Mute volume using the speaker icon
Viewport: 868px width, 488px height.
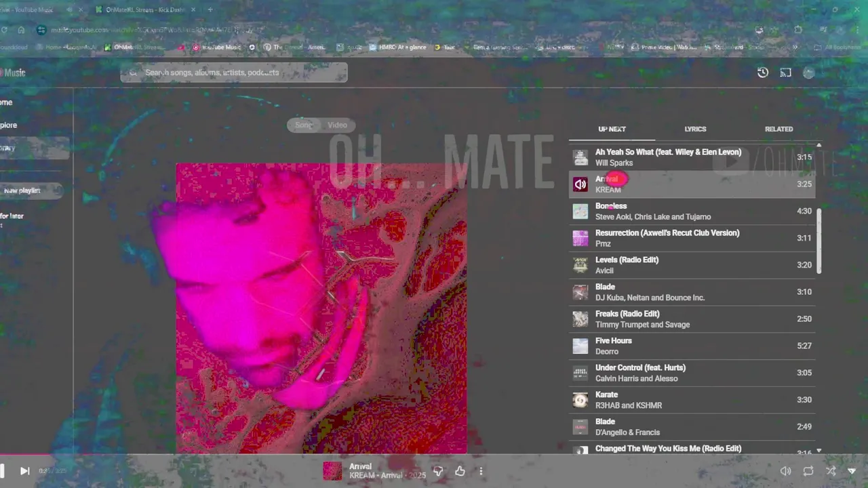point(785,471)
